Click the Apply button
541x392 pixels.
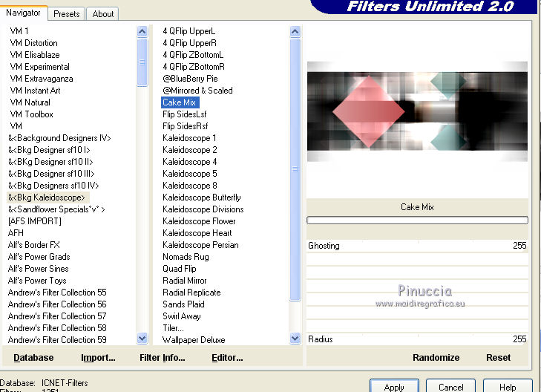point(394,387)
